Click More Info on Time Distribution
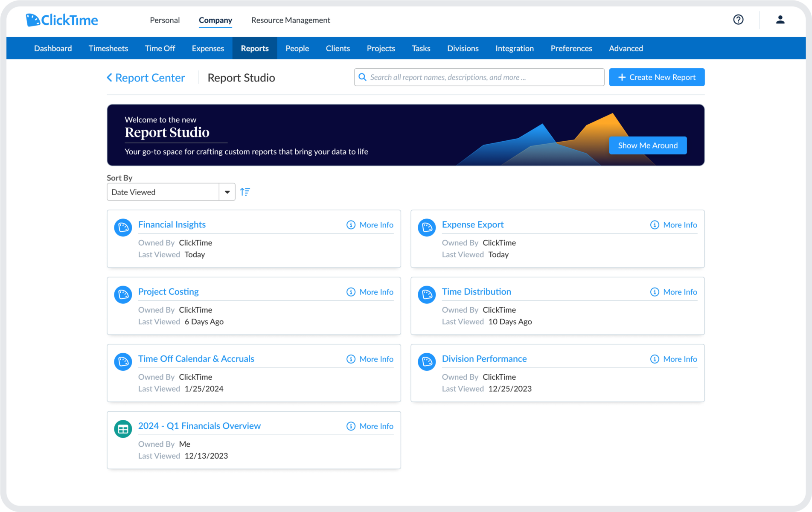The width and height of the screenshot is (812, 512). pyautogui.click(x=680, y=292)
